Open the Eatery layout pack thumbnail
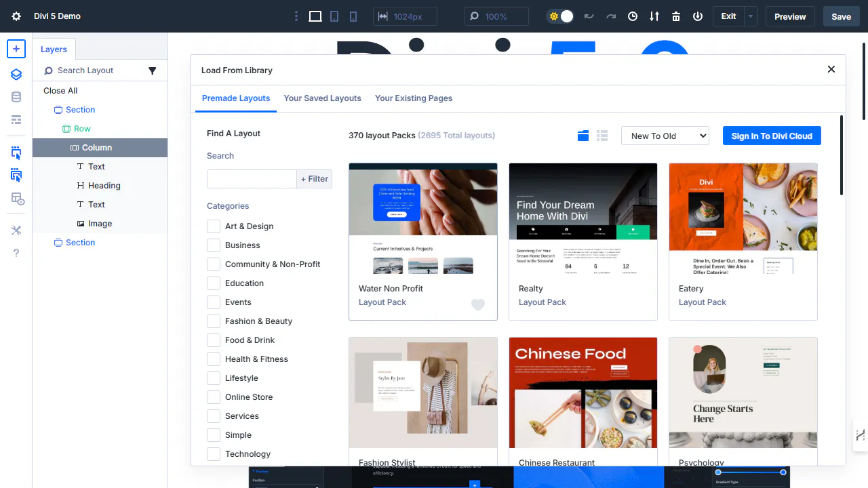Image resolution: width=868 pixels, height=488 pixels. [743, 218]
